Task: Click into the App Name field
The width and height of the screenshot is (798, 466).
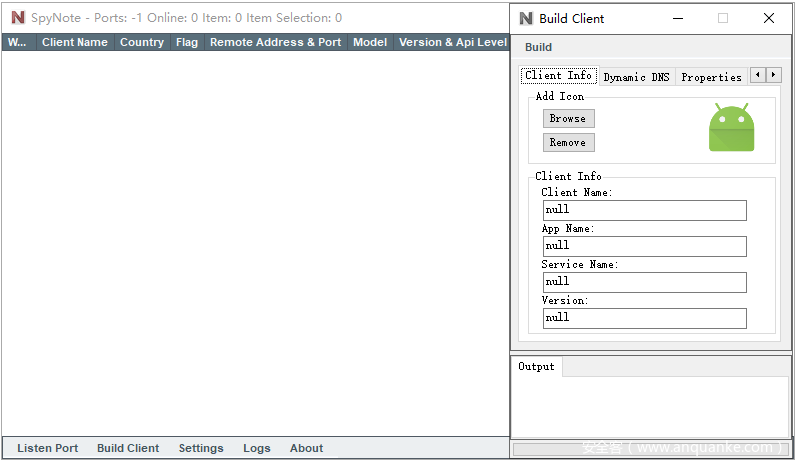Action: pyautogui.click(x=644, y=246)
